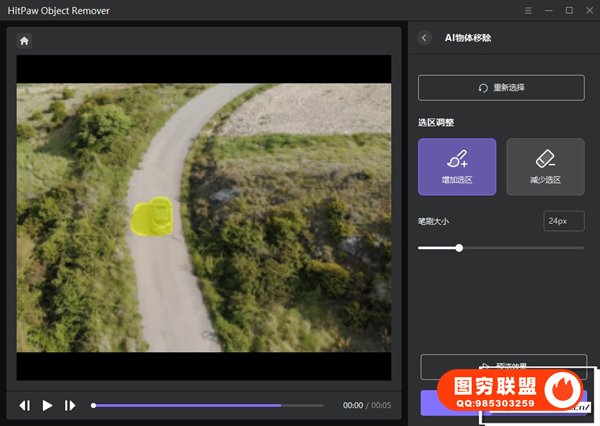
Task: Click the playhead on the video timeline
Action: coord(94,405)
